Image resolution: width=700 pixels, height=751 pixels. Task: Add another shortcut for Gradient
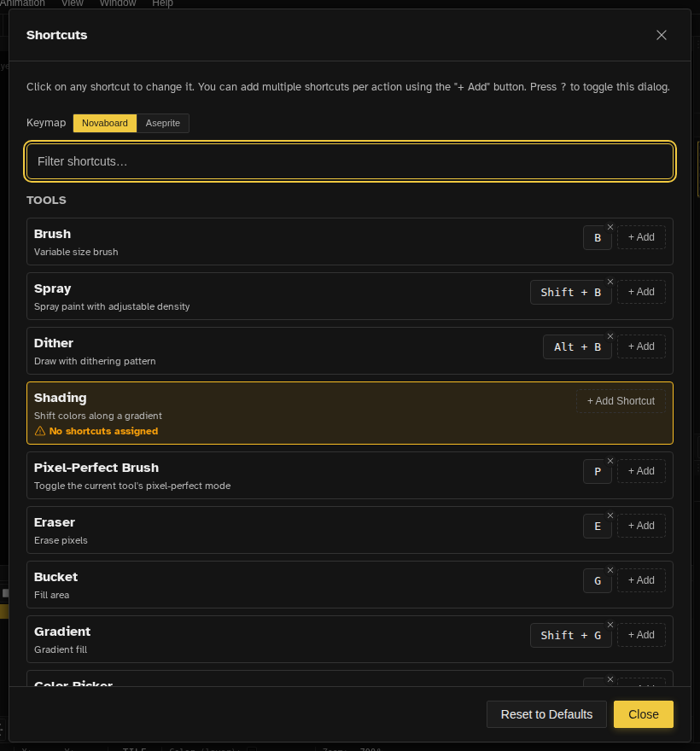641,635
